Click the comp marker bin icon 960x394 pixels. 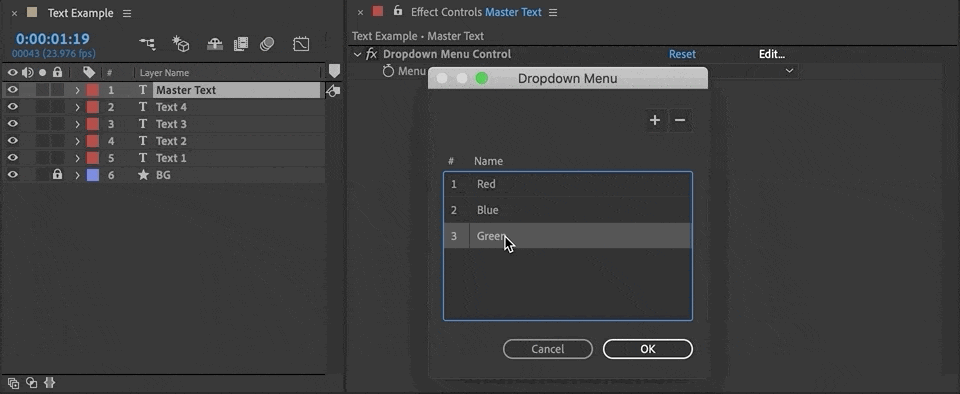(334, 71)
